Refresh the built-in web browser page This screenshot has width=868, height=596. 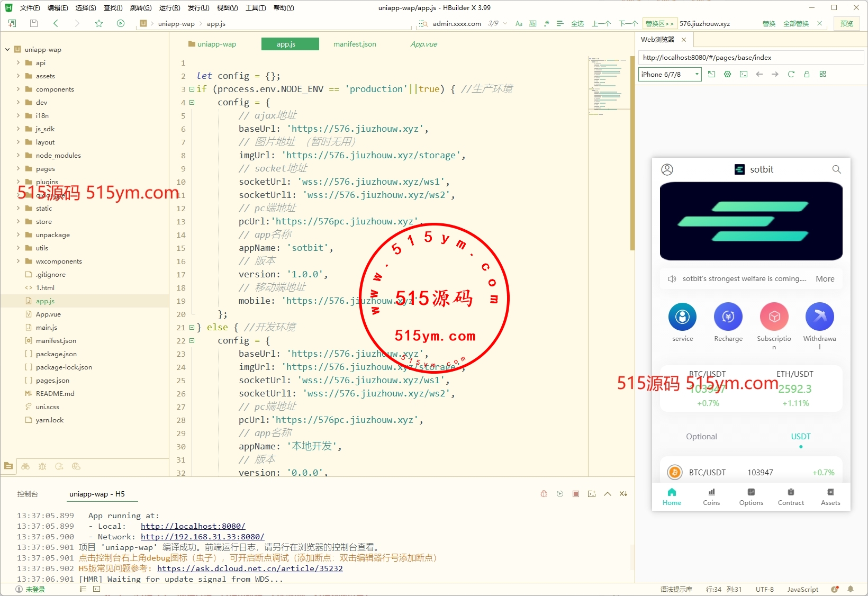[x=791, y=74]
